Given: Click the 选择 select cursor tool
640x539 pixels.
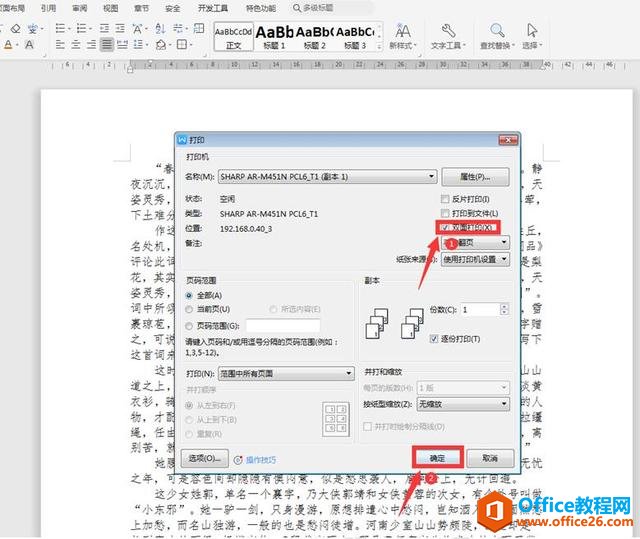Looking at the screenshot, I should pos(532,37).
